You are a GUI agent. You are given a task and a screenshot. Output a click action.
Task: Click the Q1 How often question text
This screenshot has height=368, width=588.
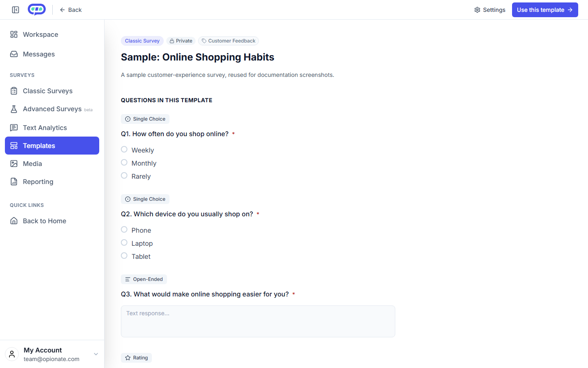pyautogui.click(x=175, y=134)
